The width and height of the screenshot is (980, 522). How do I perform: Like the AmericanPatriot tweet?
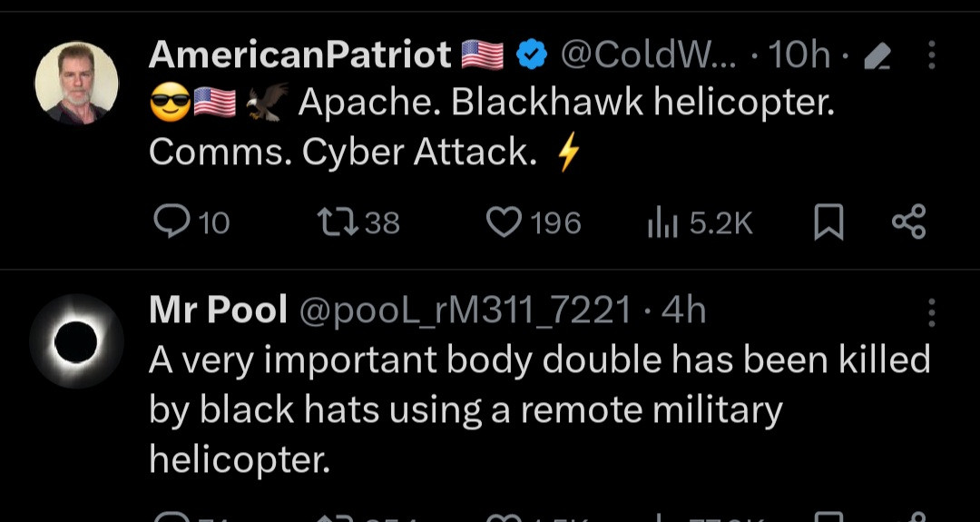click(505, 222)
